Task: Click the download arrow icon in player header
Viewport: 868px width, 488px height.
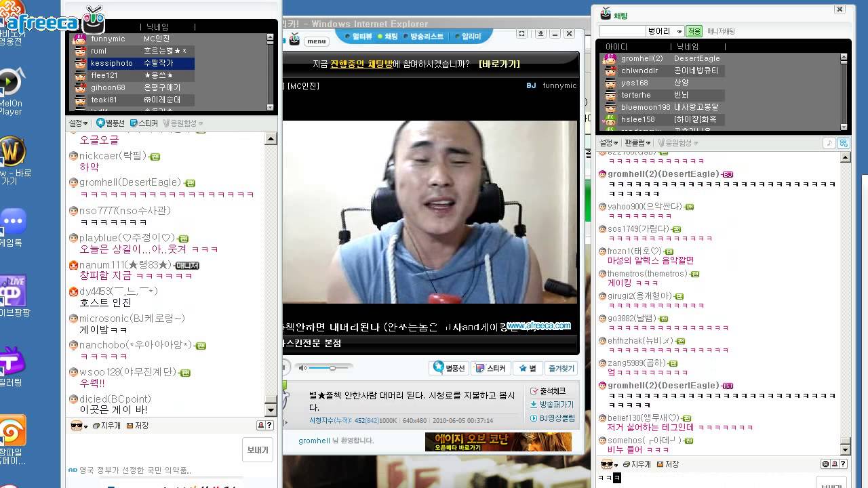Action: [x=540, y=33]
